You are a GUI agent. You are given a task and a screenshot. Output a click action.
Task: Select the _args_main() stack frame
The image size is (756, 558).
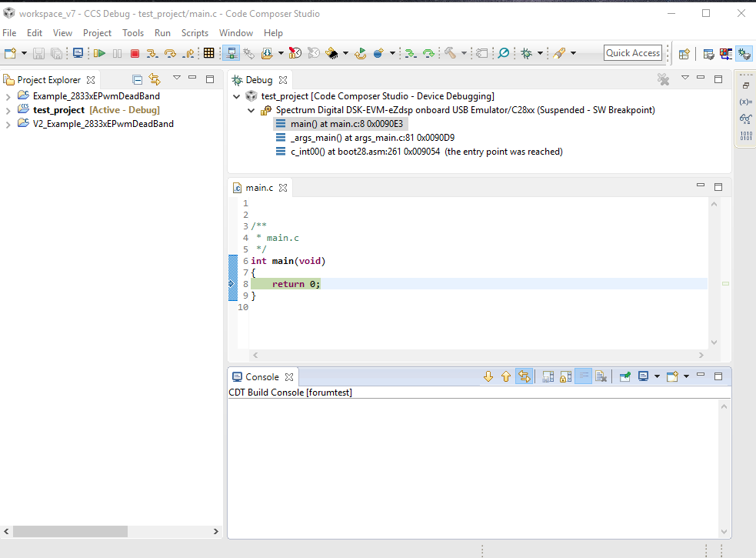[x=365, y=138]
